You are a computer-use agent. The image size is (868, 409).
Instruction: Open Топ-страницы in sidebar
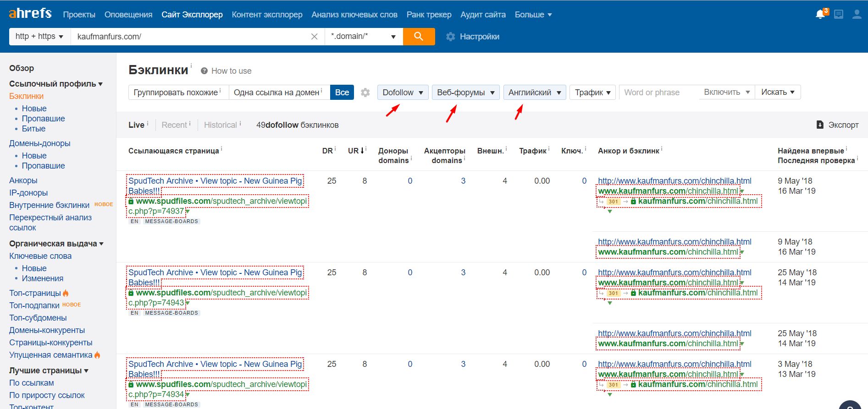click(35, 293)
